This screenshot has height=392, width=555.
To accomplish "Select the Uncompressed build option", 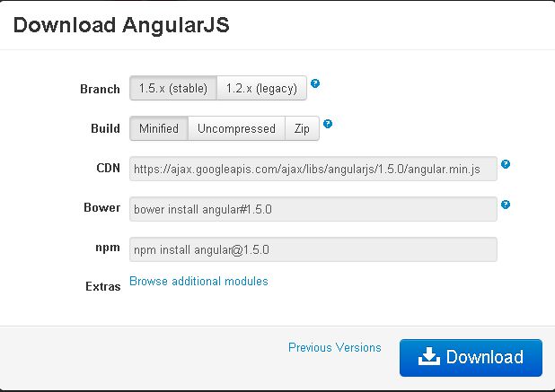I will pos(236,128).
